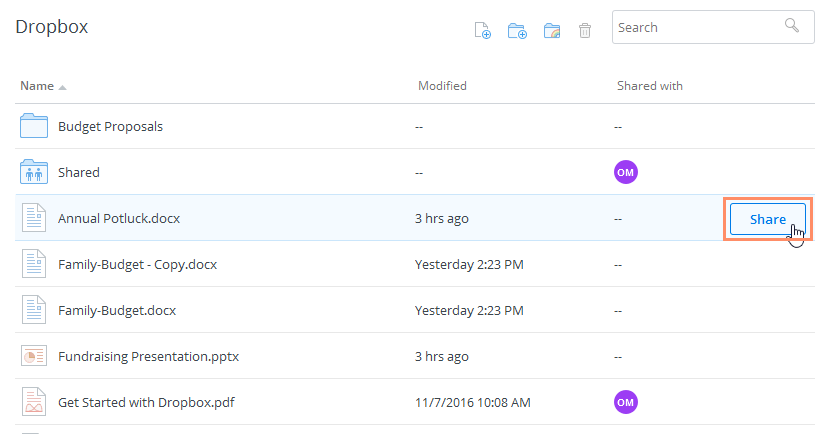Click the Shared folder people icon
This screenshot has width=822, height=434.
(35, 172)
